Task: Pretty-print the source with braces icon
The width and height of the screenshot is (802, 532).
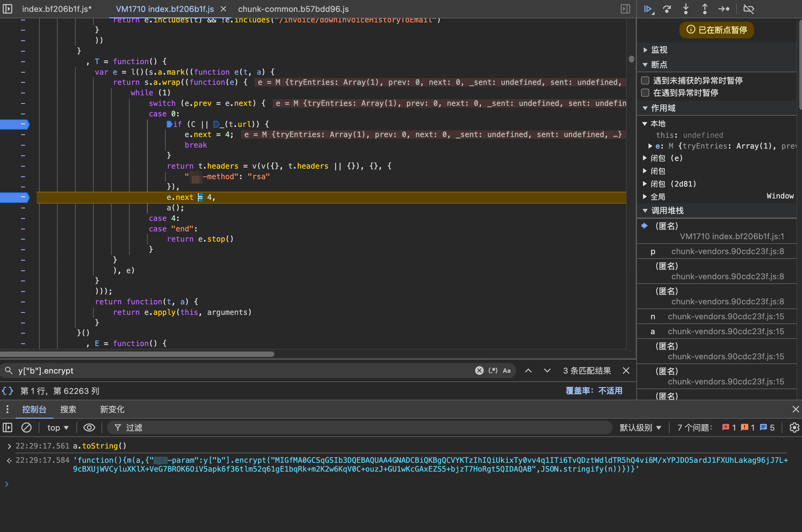Action: (x=7, y=391)
